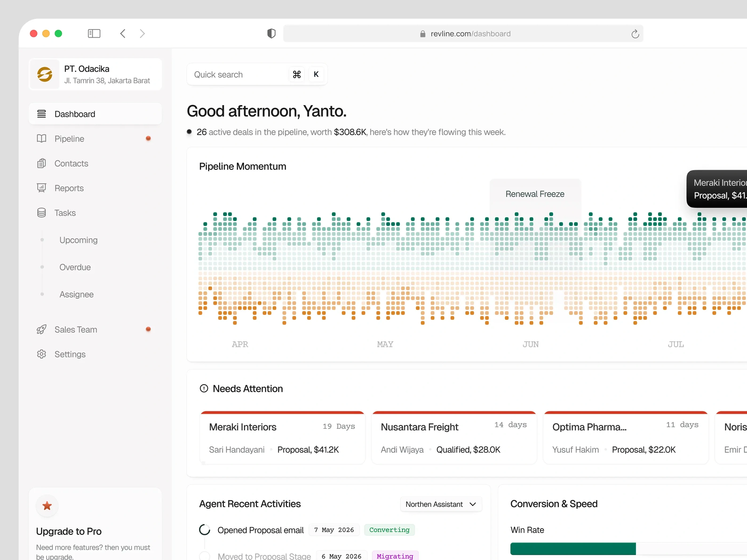The image size is (747, 560).
Task: Click the PT. Odacika company logo
Action: 45,74
